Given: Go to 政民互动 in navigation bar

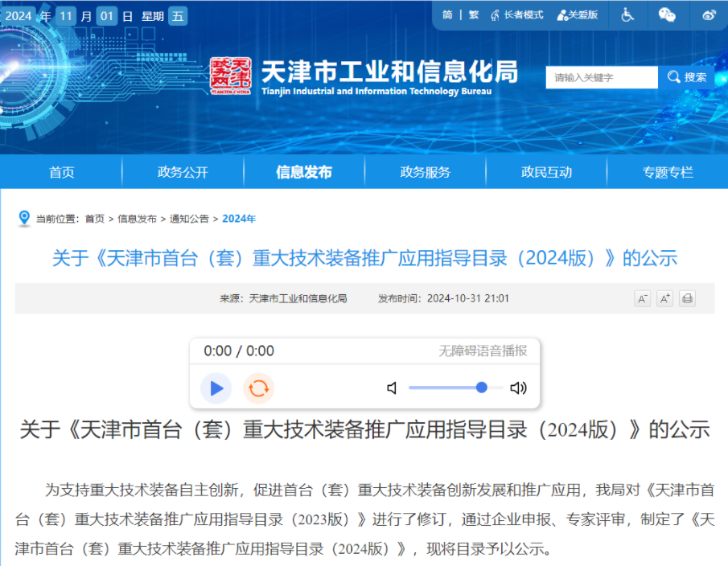Looking at the screenshot, I should click(x=546, y=172).
